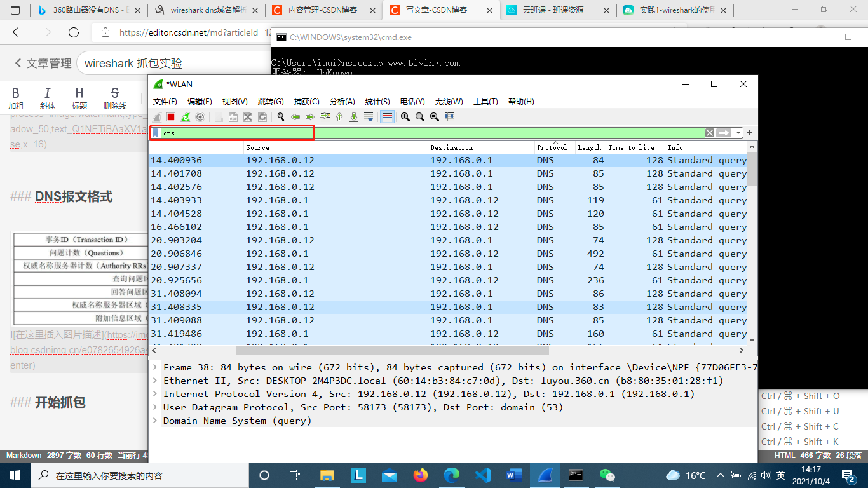The image size is (868, 488).
Task: Open Firefox from the taskbar
Action: [421, 475]
